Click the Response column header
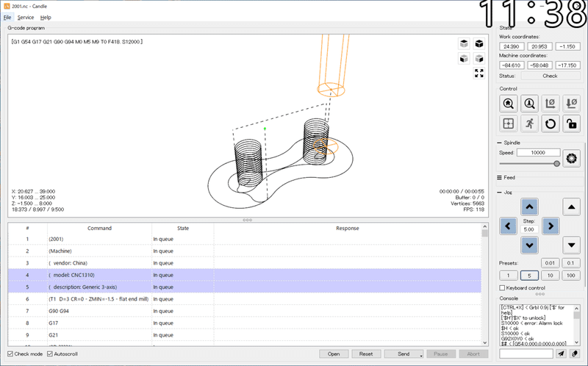The width and height of the screenshot is (588, 366). point(348,228)
